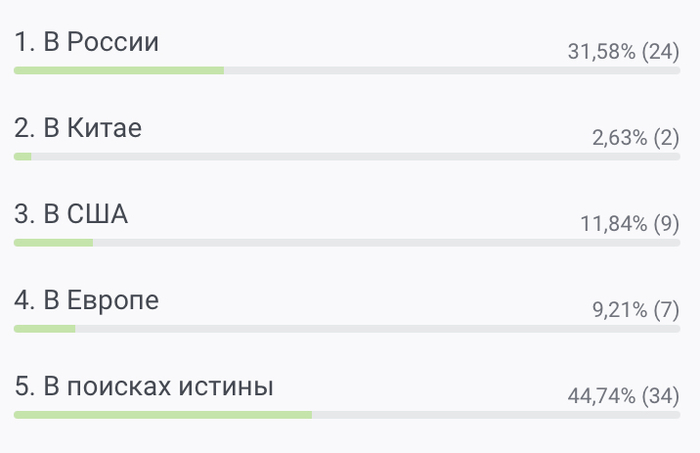Click the green filled part of the В США bar
The width and height of the screenshot is (700, 453).
[x=53, y=243]
